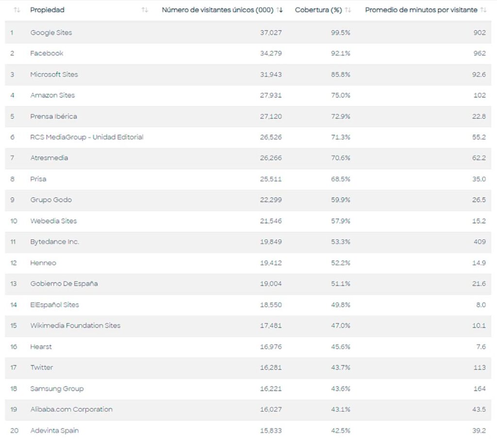Click the Cobertura (%) header label

(318, 10)
